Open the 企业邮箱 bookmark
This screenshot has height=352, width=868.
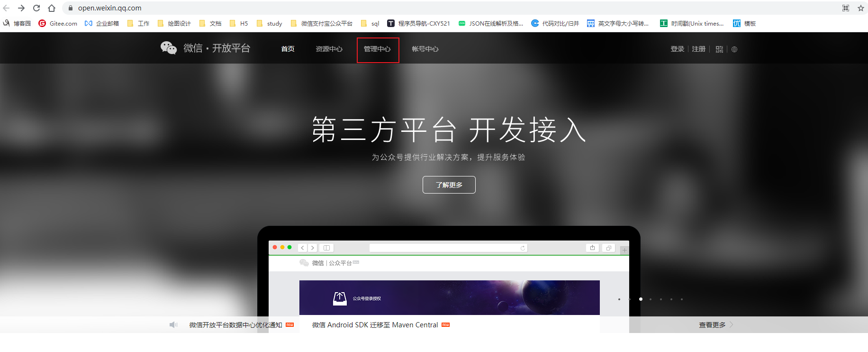102,23
